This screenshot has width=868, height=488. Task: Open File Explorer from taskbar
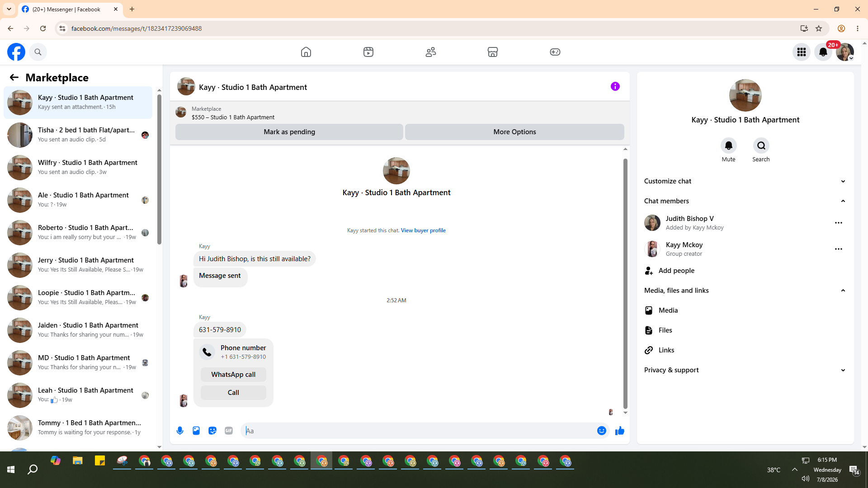[x=78, y=461]
